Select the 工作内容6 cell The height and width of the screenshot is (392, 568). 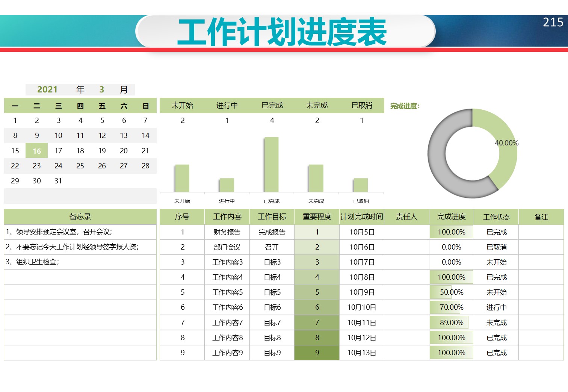[x=227, y=307]
